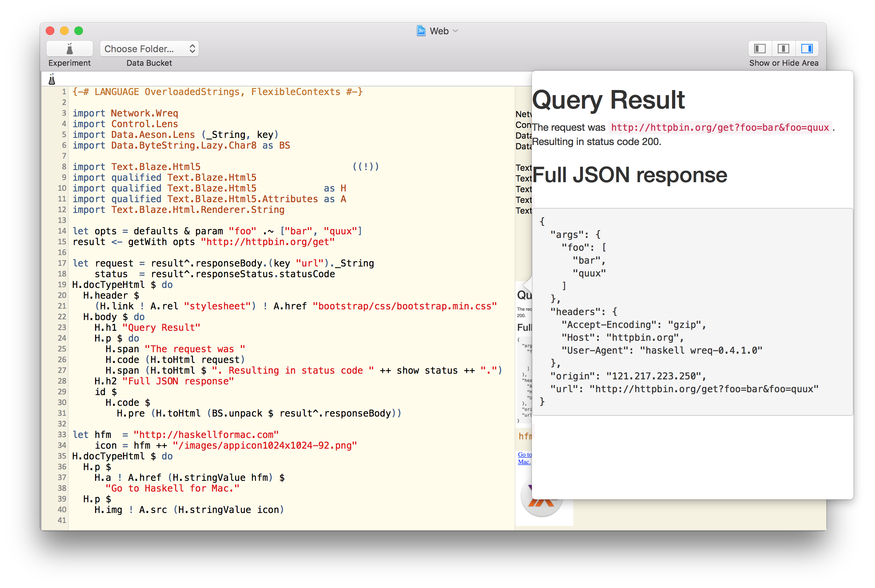
Task: Click the hfm result in playground column
Action: pos(525,436)
